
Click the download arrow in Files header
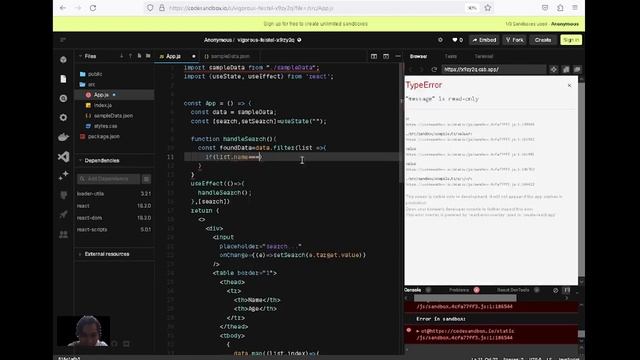[122, 56]
